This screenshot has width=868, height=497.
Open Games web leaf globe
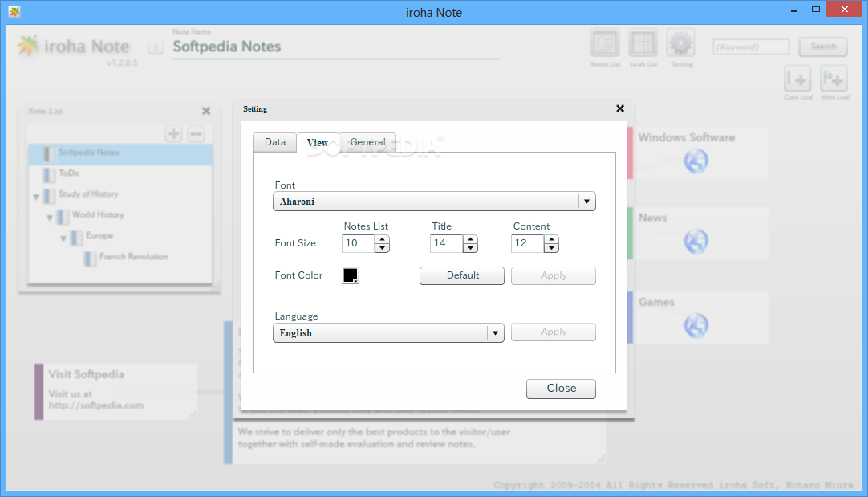(696, 326)
